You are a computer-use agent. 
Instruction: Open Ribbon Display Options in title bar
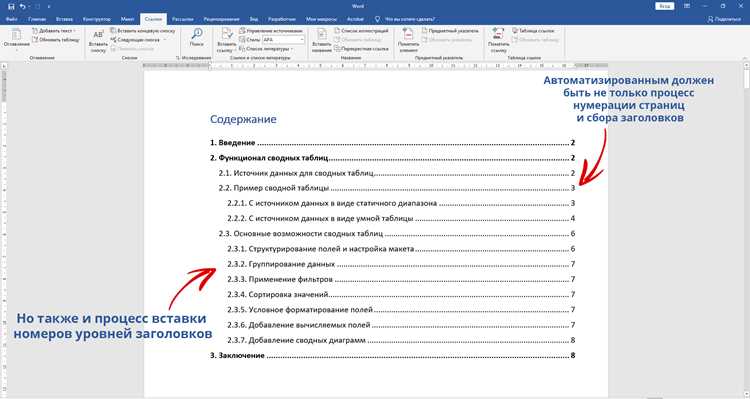tap(687, 6)
